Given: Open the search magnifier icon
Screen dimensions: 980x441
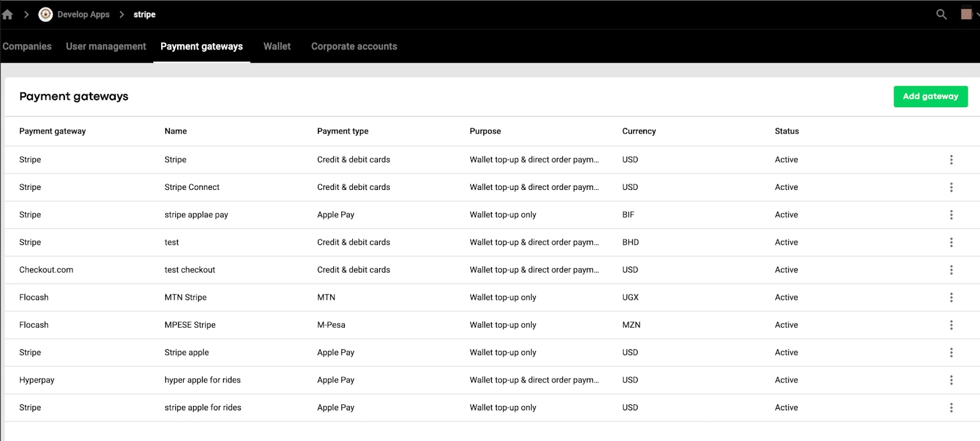Looking at the screenshot, I should (941, 14).
